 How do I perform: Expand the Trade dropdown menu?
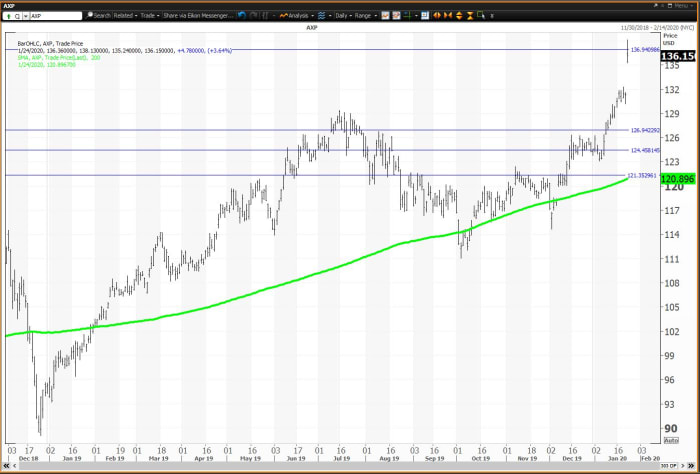point(149,16)
